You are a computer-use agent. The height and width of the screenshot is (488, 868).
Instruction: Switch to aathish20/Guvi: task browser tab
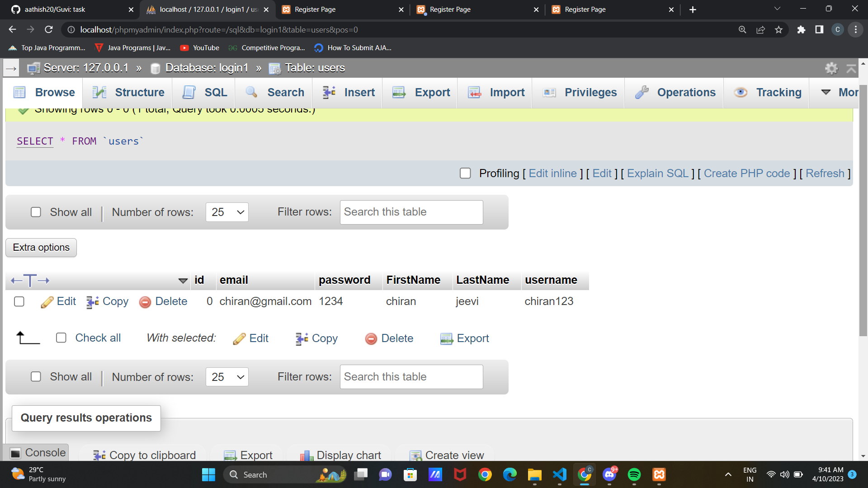72,9
